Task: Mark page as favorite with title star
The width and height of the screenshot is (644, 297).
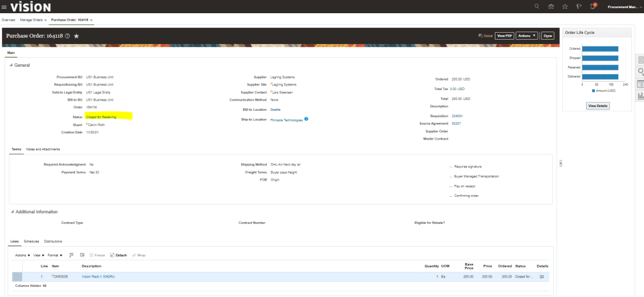Action: [76, 36]
